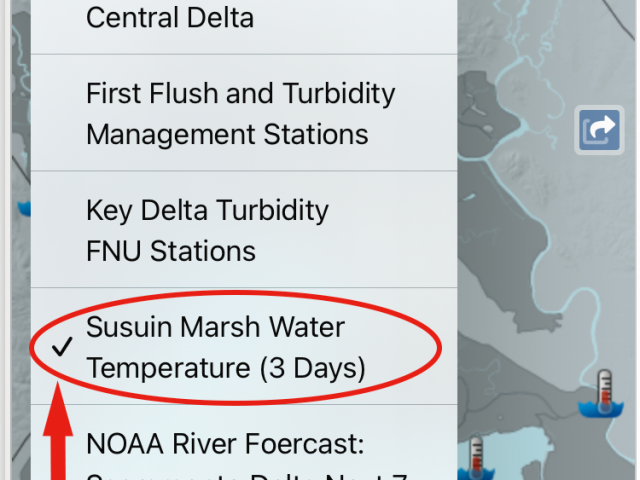
Task: Click the gray window edge strip at far left
Action: 5,240
